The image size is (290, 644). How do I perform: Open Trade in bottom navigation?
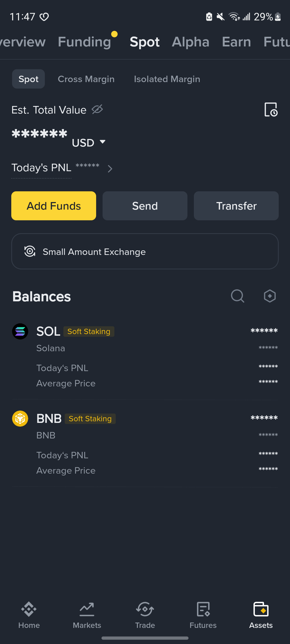pyautogui.click(x=145, y=615)
